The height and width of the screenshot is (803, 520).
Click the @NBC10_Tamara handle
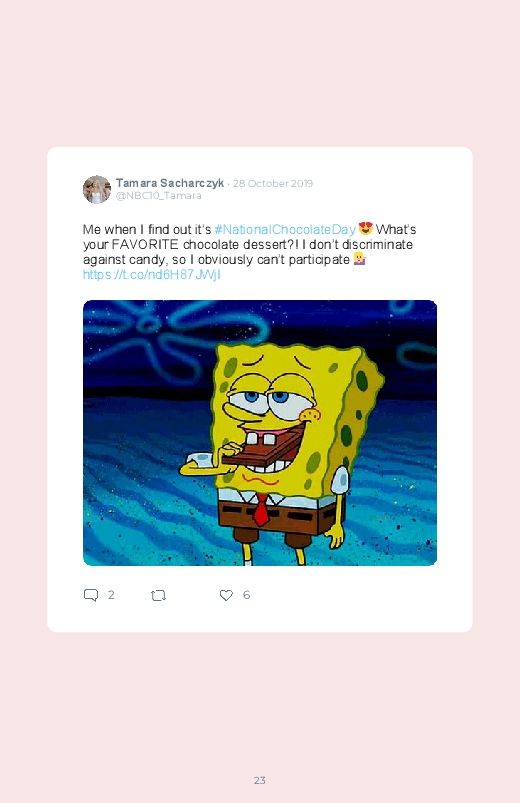tap(158, 196)
